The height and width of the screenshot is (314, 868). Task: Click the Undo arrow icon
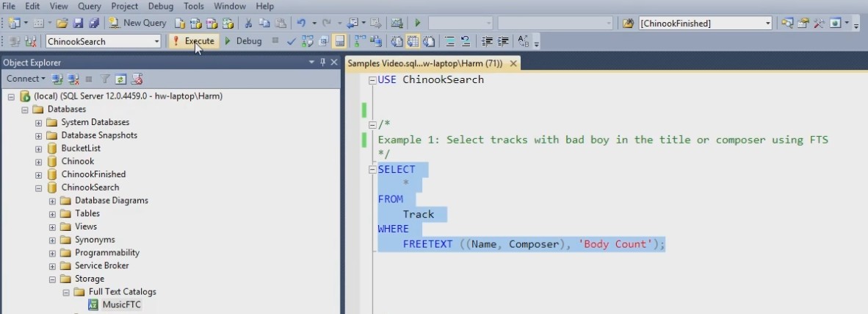302,23
